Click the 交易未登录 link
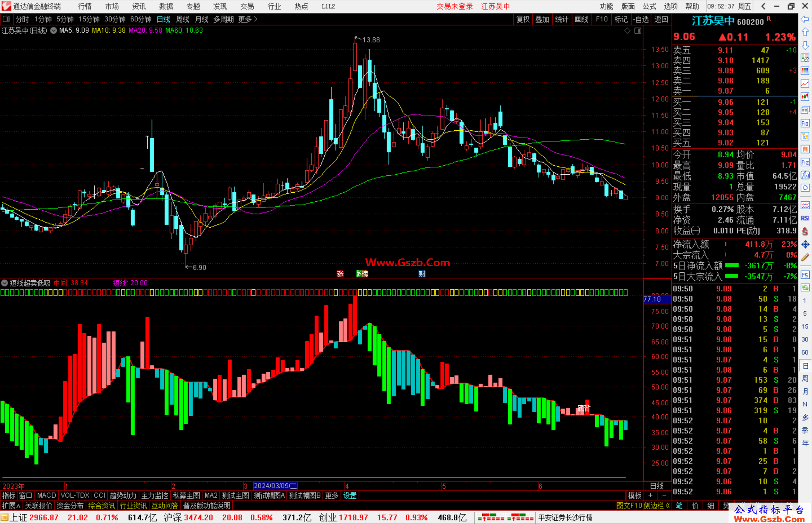Screen dimensions: 812x524 (454, 6)
